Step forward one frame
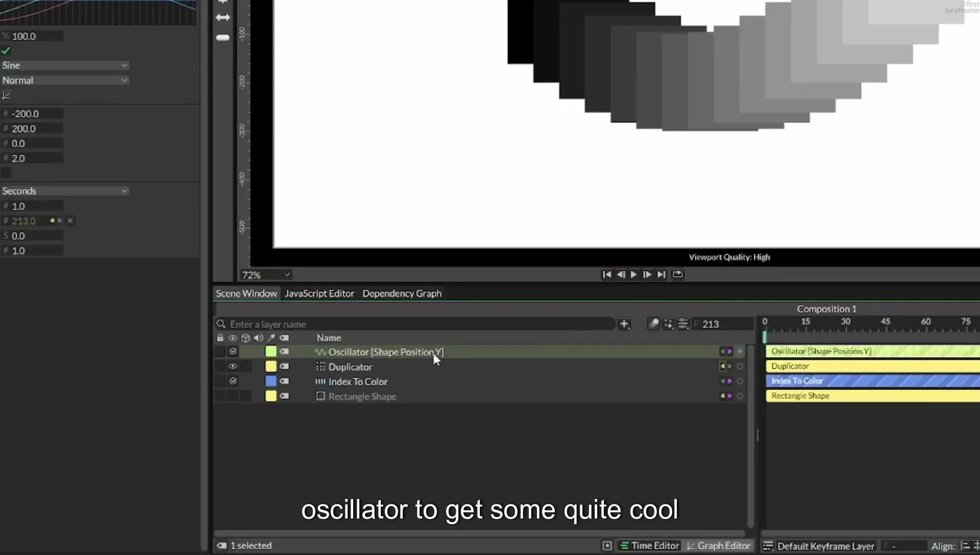 (x=647, y=274)
